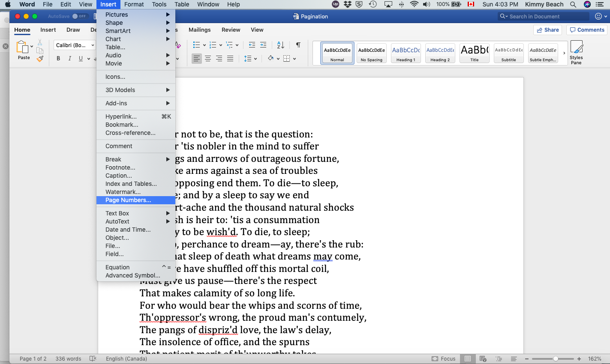
Task: Toggle underline formatting
Action: (x=81, y=59)
